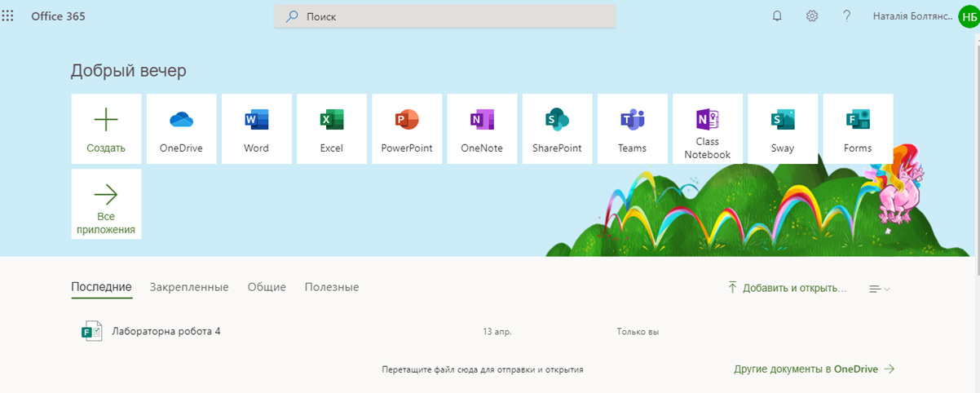Open the settings gear icon
This screenshot has height=393, width=980.
pyautogui.click(x=812, y=16)
